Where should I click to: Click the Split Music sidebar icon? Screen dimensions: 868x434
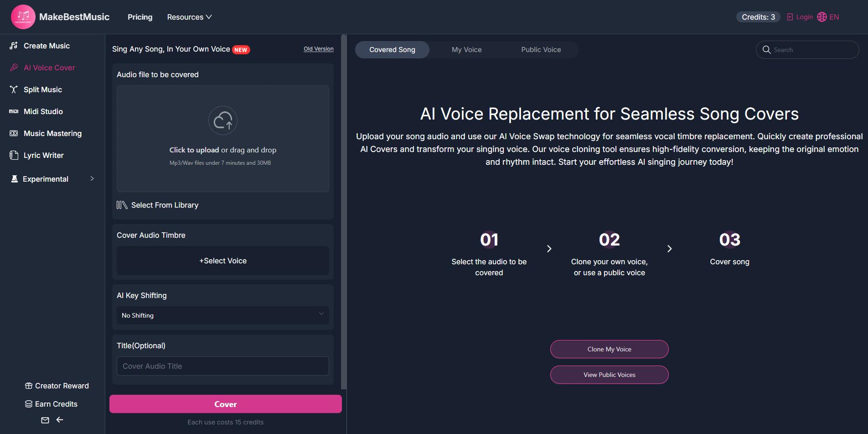14,89
